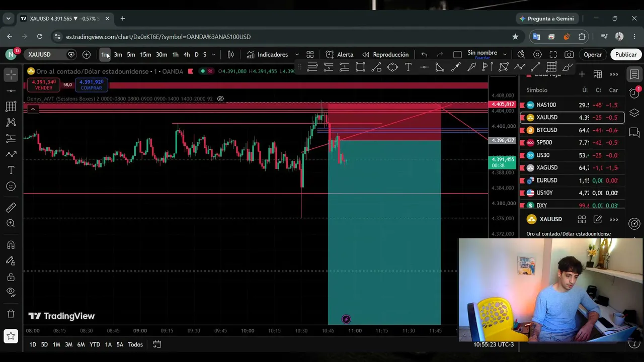Viewport: 644px width, 362px height.
Task: Open the layout setup square icon
Action: click(x=457, y=54)
